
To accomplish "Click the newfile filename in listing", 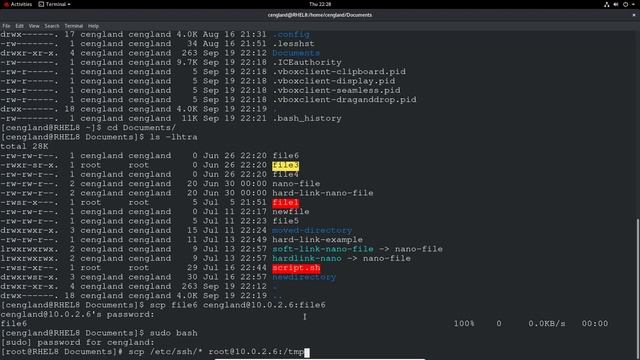I will 291,212.
